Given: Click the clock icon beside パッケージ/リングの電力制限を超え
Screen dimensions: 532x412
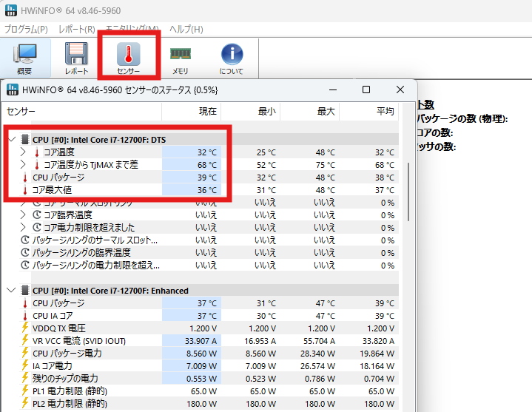Looking at the screenshot, I should click(x=24, y=265).
